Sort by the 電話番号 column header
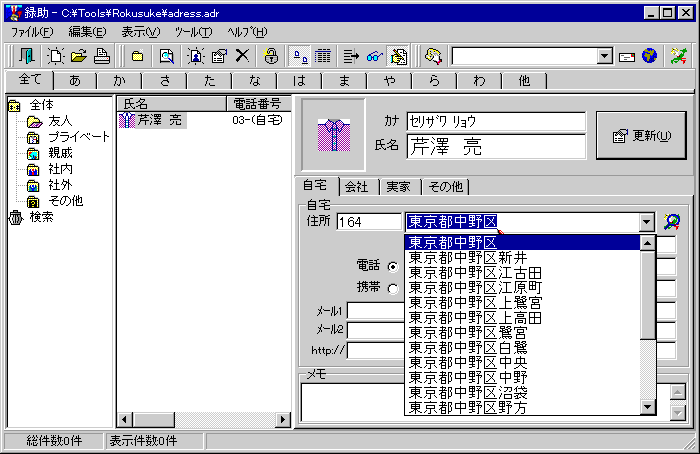The image size is (700, 454). [259, 104]
